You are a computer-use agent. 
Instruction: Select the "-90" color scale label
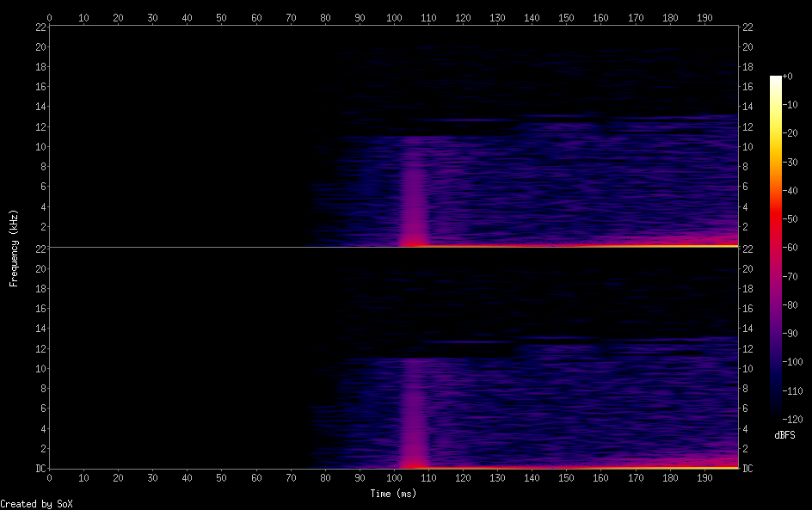[x=790, y=334]
